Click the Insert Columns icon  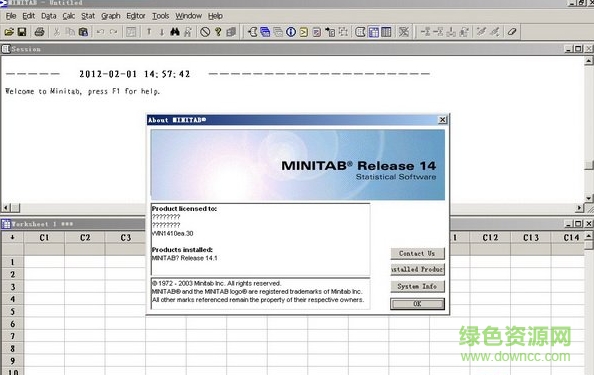[451, 32]
